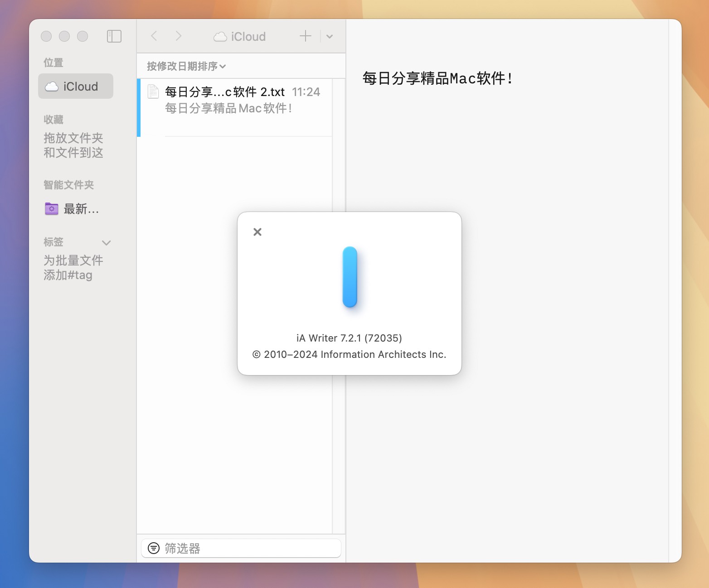Image resolution: width=709 pixels, height=588 pixels.
Task: Focus the 筛选器 filter input field
Action: [241, 548]
